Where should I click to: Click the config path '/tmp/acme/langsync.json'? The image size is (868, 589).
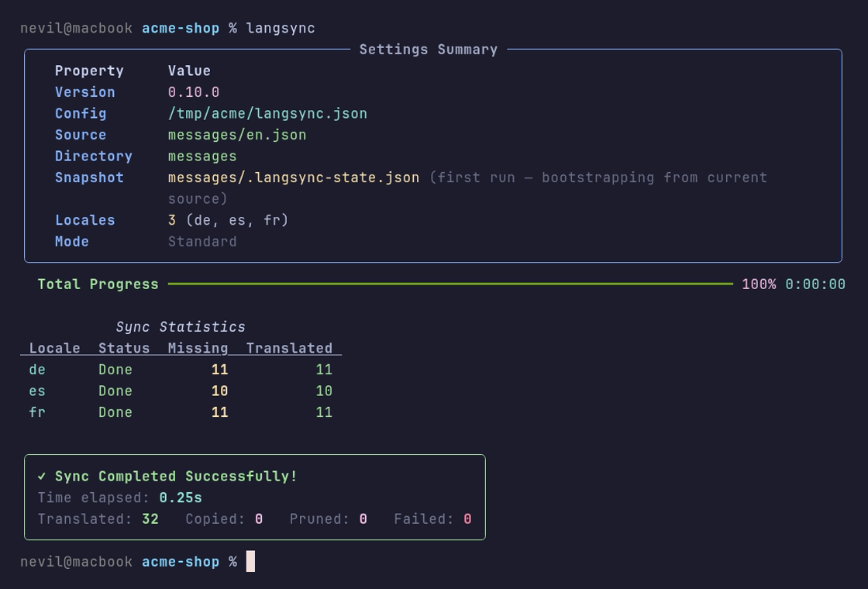[267, 113]
